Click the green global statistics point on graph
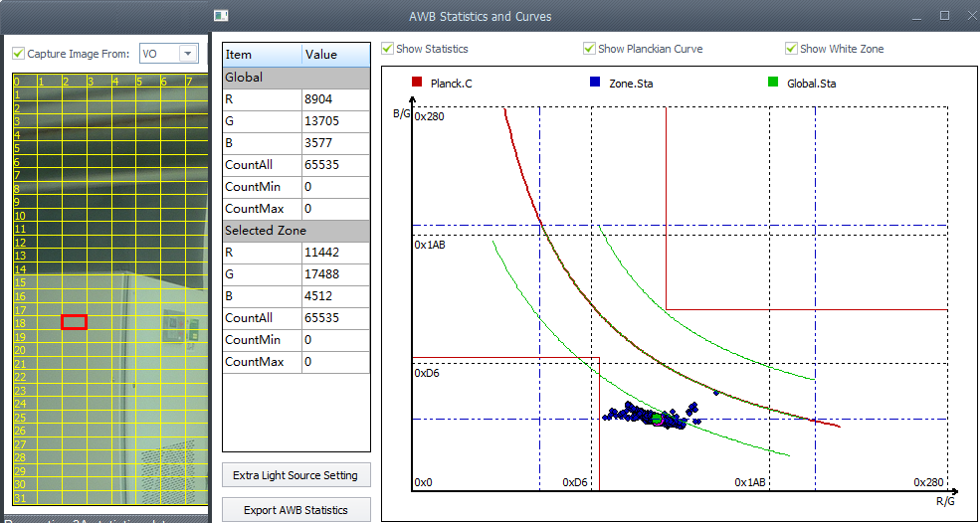This screenshot has height=523, width=980. click(x=657, y=419)
